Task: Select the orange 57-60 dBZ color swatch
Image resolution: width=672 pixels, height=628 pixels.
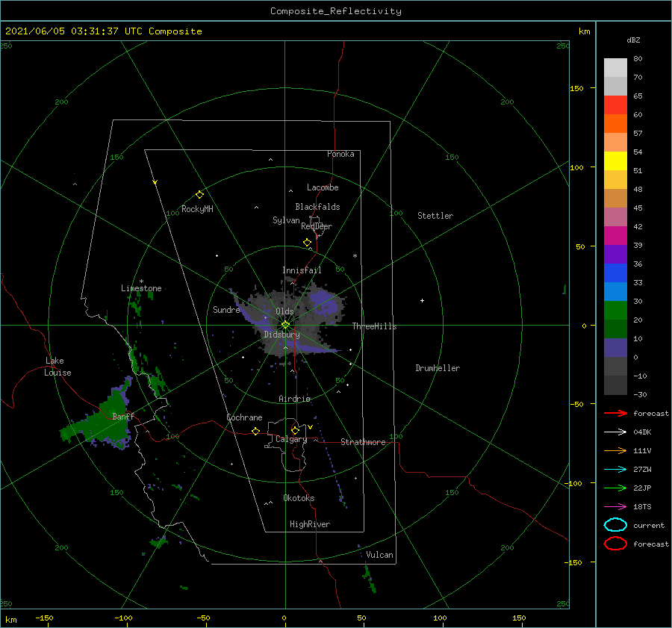Action: click(x=615, y=124)
